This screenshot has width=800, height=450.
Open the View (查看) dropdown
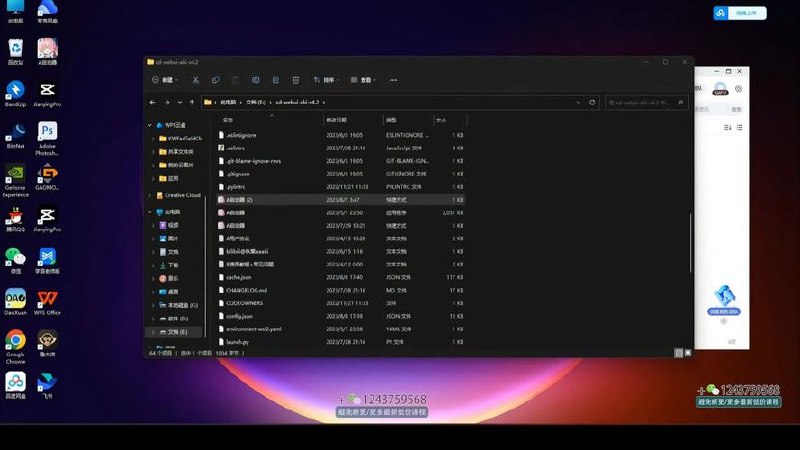click(x=363, y=80)
